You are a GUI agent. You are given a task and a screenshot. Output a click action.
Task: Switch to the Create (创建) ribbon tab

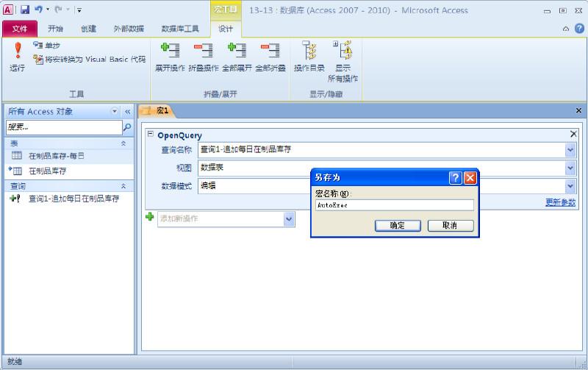[88, 29]
